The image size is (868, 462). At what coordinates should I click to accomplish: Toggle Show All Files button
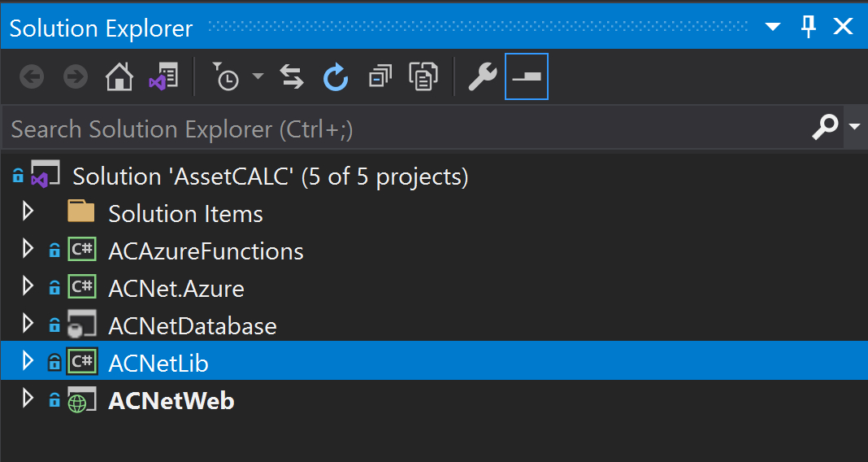(423, 76)
